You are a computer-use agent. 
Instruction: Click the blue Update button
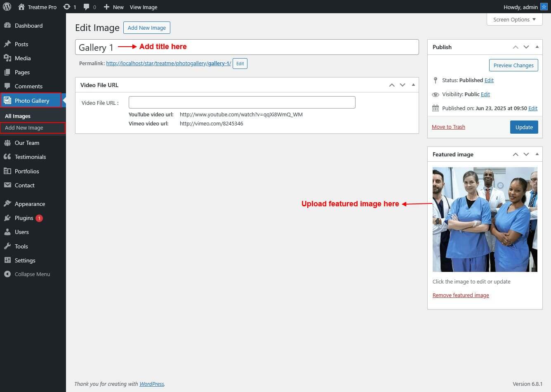[x=524, y=127]
